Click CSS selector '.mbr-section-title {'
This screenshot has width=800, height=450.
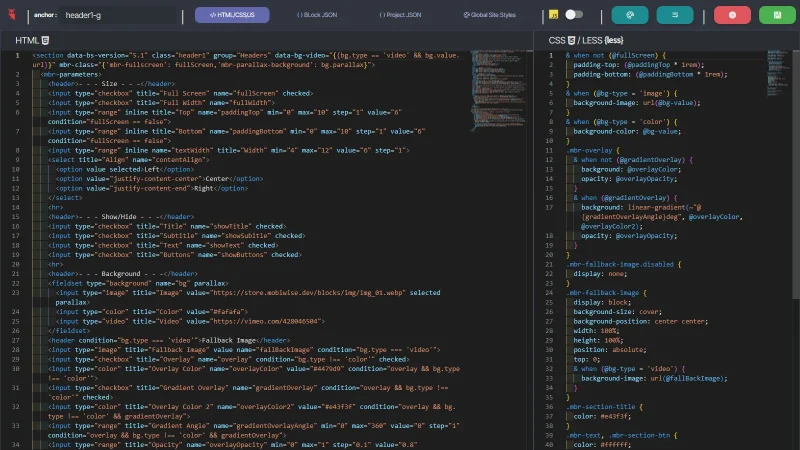coord(604,407)
